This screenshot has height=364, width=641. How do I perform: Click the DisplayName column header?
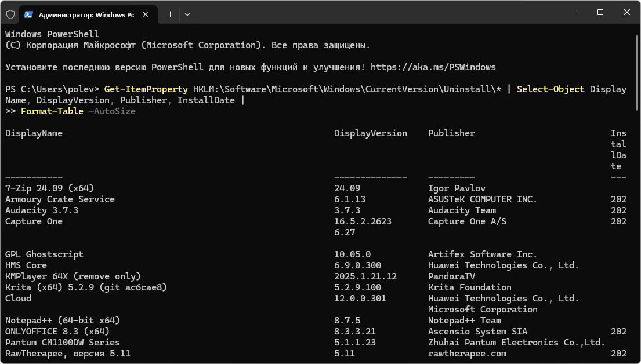click(34, 133)
